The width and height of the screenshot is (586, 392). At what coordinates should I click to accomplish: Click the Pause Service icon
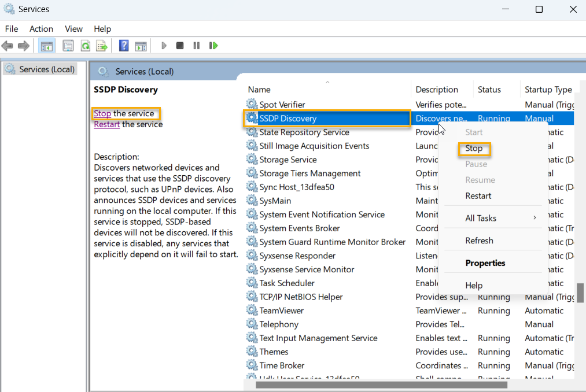pyautogui.click(x=197, y=46)
